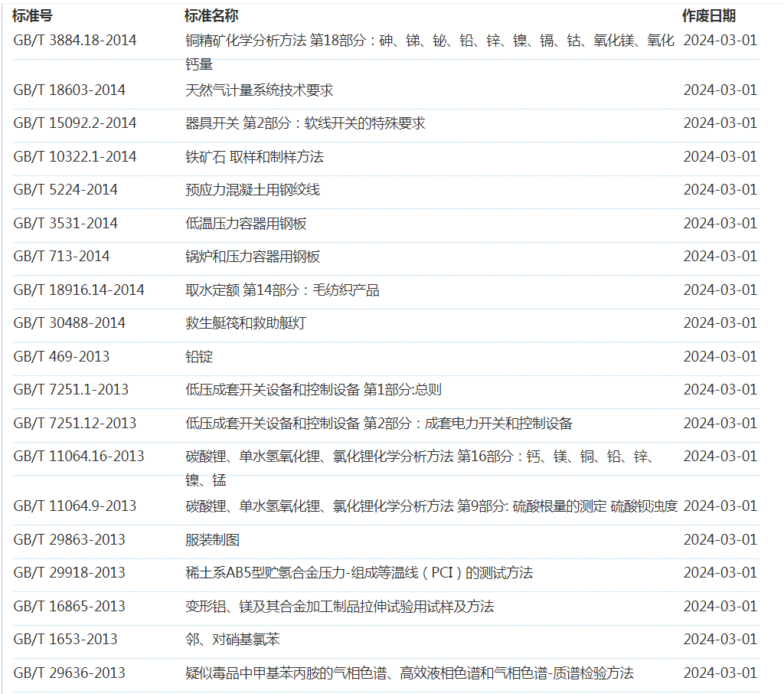Viewport: 784px width, 694px height.
Task: Select standard number GB/T 29918-2013
Action: [x=69, y=573]
